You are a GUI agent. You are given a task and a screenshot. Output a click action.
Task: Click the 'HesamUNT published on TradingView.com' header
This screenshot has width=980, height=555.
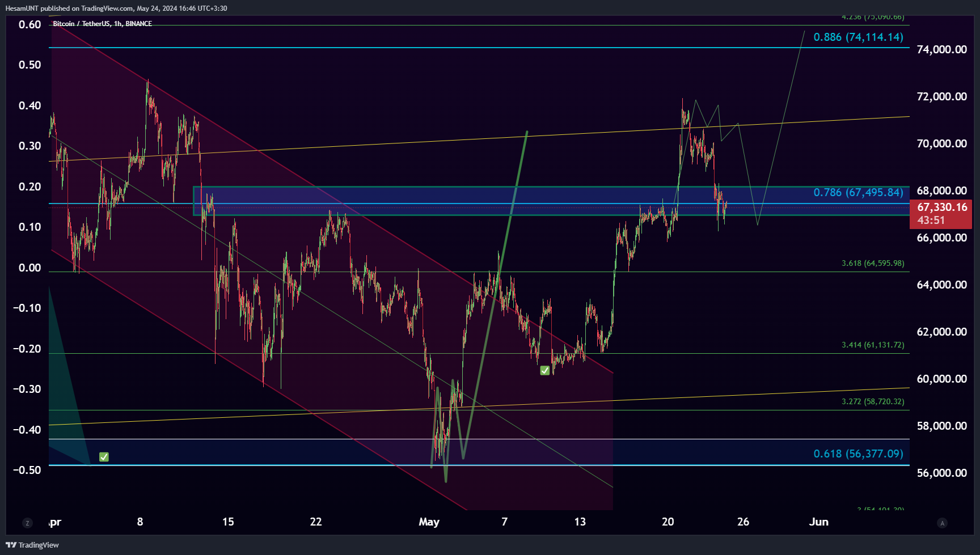coord(69,9)
